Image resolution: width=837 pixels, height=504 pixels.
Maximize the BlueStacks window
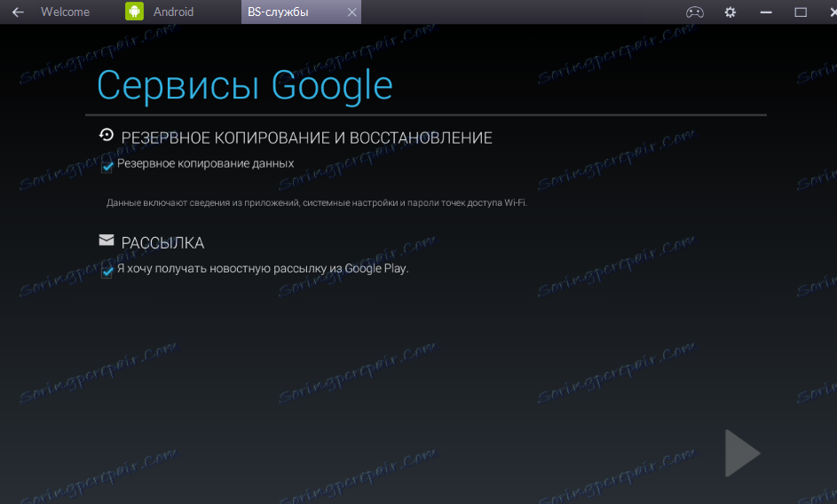[801, 12]
